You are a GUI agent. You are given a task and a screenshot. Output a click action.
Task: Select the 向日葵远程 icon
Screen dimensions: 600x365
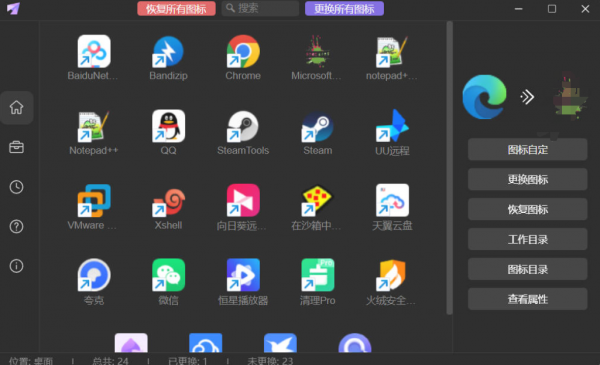click(243, 200)
